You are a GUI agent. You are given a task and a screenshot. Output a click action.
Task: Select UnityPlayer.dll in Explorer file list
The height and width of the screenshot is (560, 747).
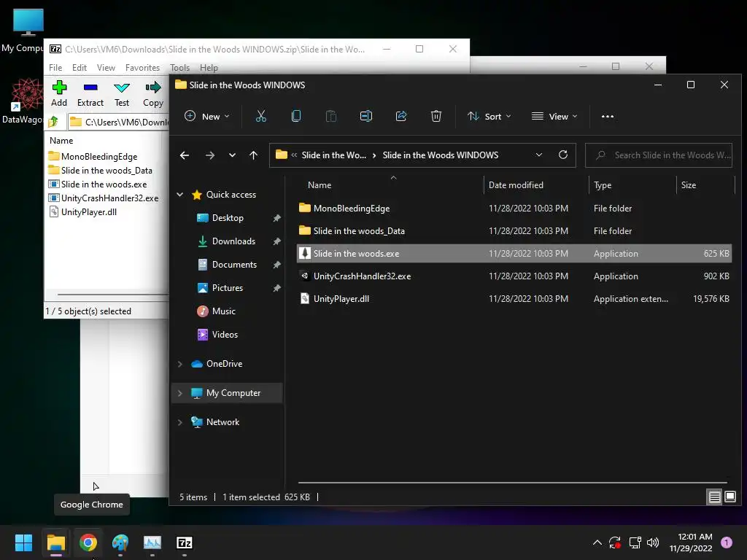[x=514, y=298]
